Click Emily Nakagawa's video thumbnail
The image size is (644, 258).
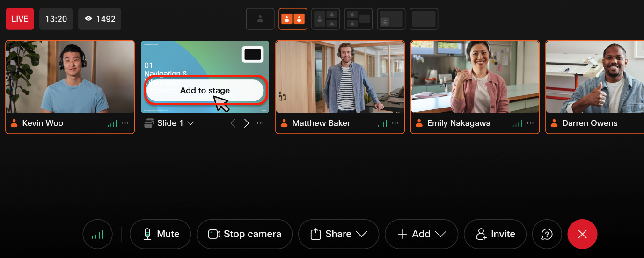click(475, 77)
